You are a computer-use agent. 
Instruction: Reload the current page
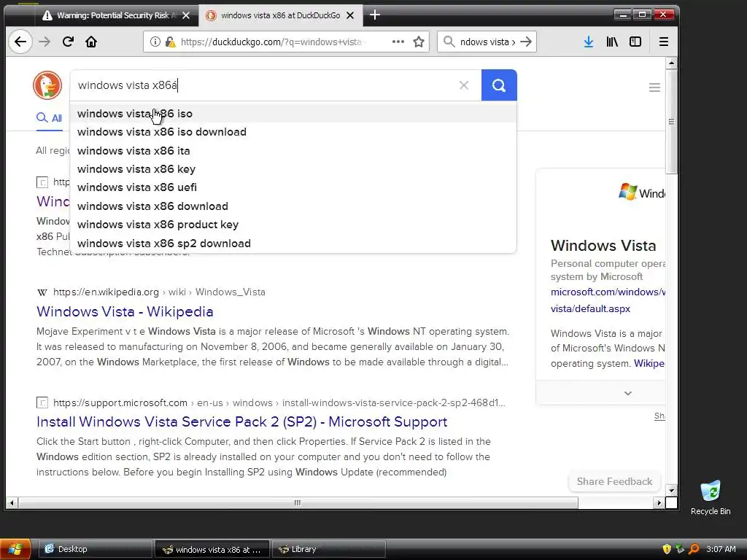pyautogui.click(x=68, y=42)
